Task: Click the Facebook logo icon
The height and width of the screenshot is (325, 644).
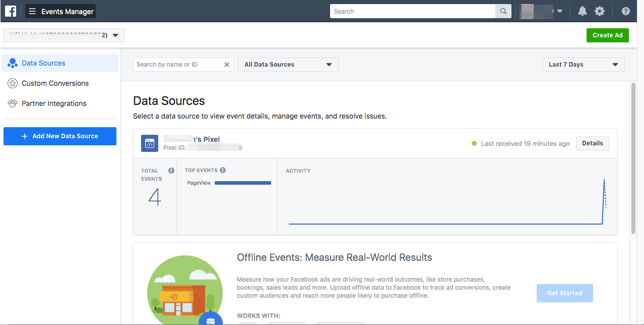Action: 11,11
